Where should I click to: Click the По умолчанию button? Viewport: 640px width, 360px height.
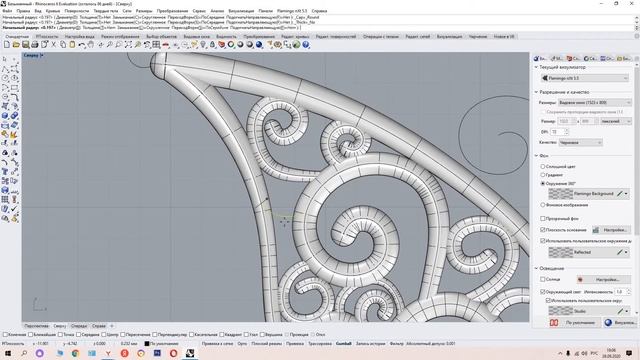click(x=576, y=322)
